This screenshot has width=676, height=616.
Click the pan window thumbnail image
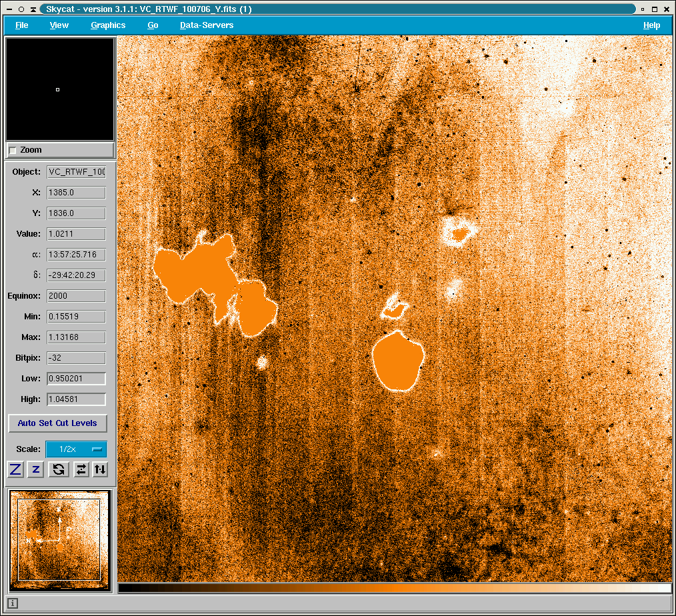pyautogui.click(x=59, y=540)
